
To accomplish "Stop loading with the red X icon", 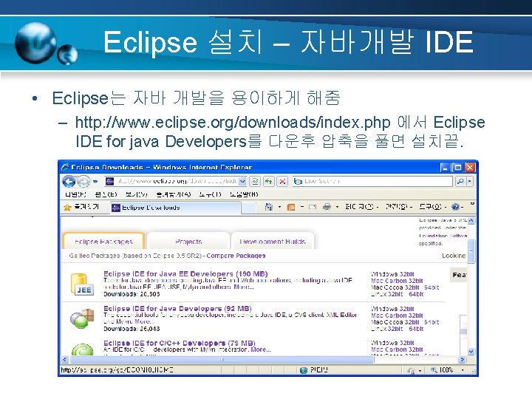I will pos(282,182).
